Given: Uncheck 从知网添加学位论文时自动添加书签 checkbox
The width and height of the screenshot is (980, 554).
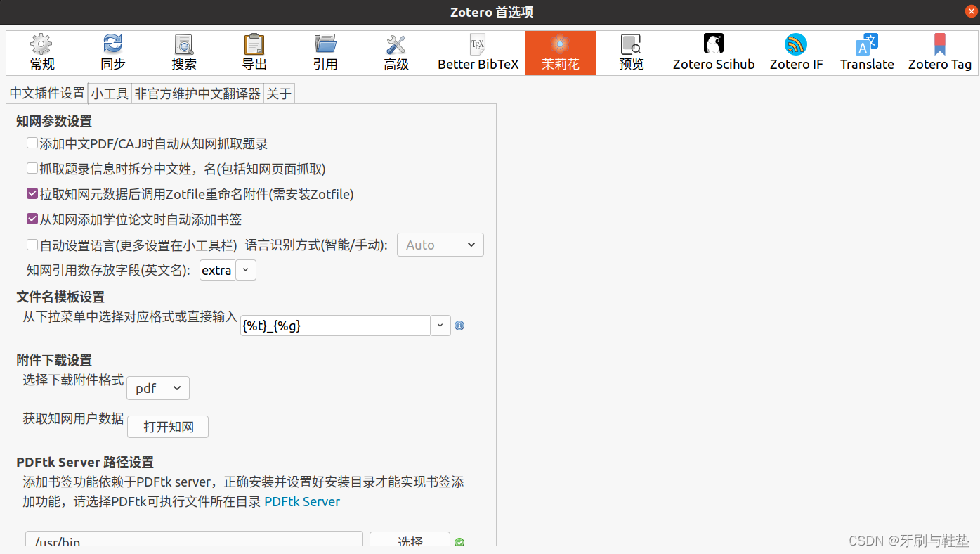Looking at the screenshot, I should pos(32,219).
